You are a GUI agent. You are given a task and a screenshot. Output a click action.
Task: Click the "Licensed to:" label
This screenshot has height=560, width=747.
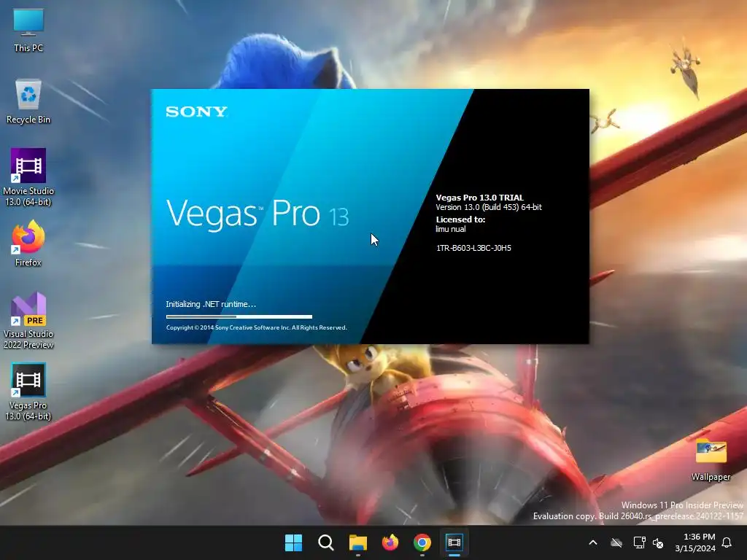click(460, 219)
